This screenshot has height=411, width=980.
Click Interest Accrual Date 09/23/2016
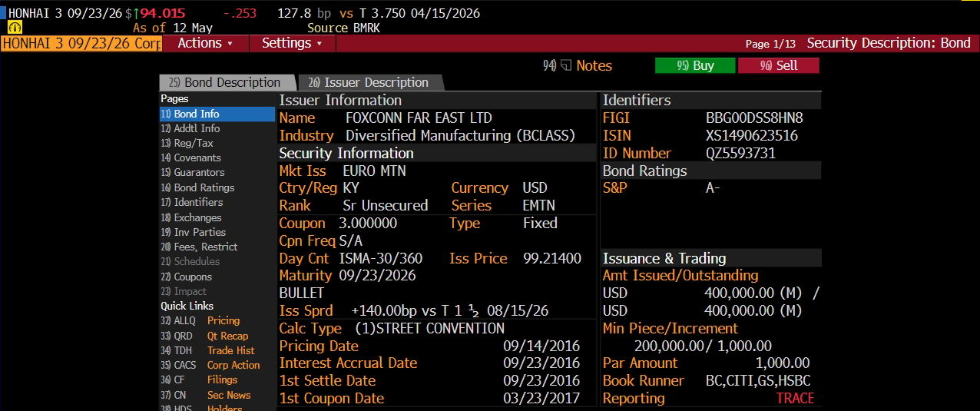point(541,363)
